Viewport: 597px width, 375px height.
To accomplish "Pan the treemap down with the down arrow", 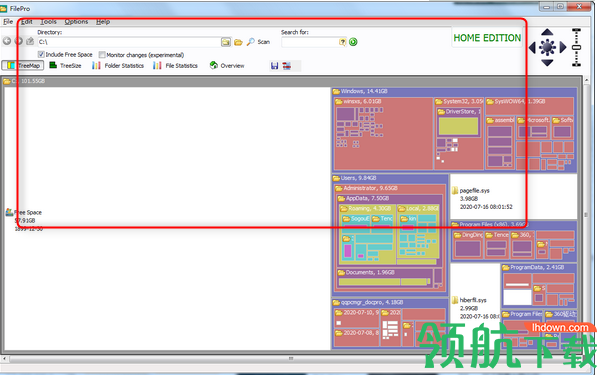I will pyautogui.click(x=547, y=63).
